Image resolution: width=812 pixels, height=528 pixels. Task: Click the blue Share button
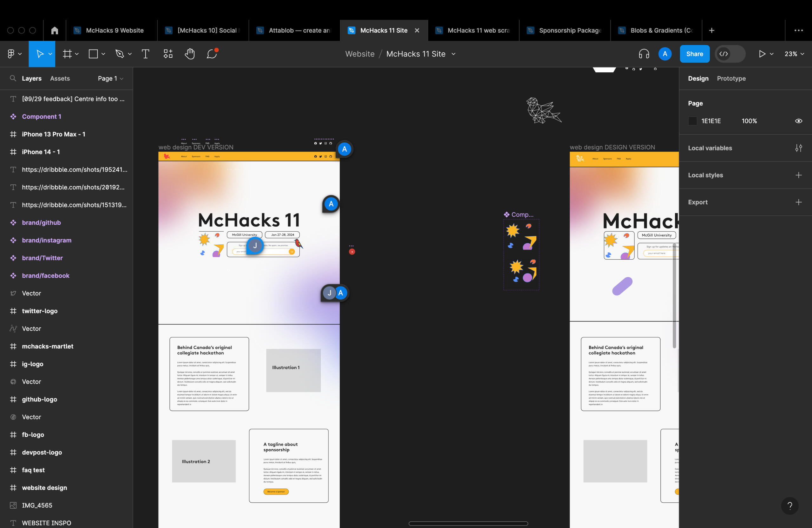694,54
